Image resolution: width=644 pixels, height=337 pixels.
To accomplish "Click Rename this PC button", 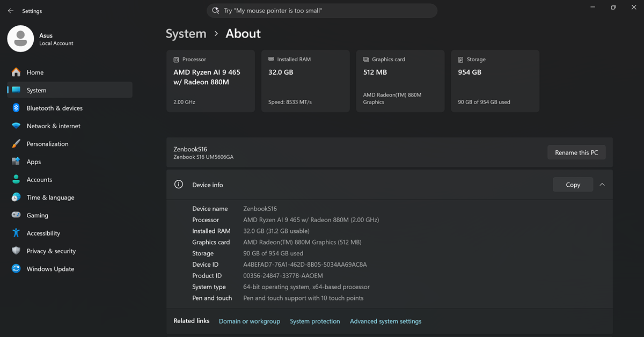I will [576, 152].
